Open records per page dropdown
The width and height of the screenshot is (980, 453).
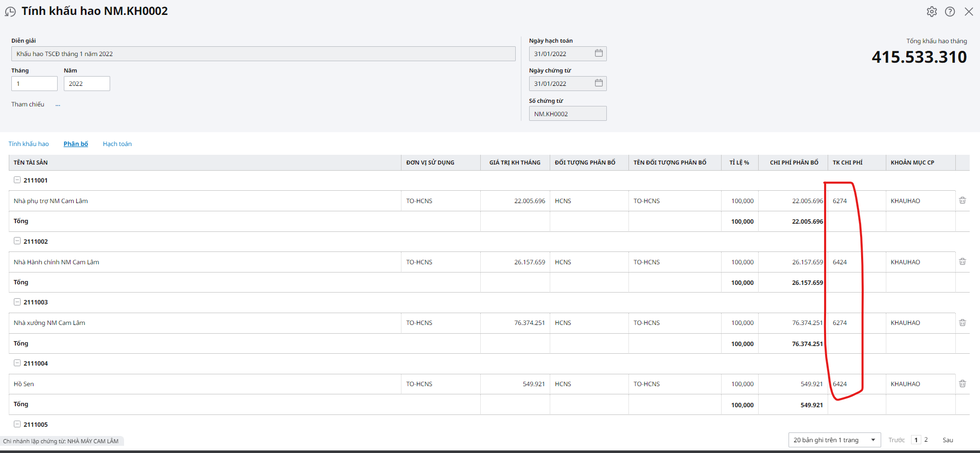pos(834,440)
